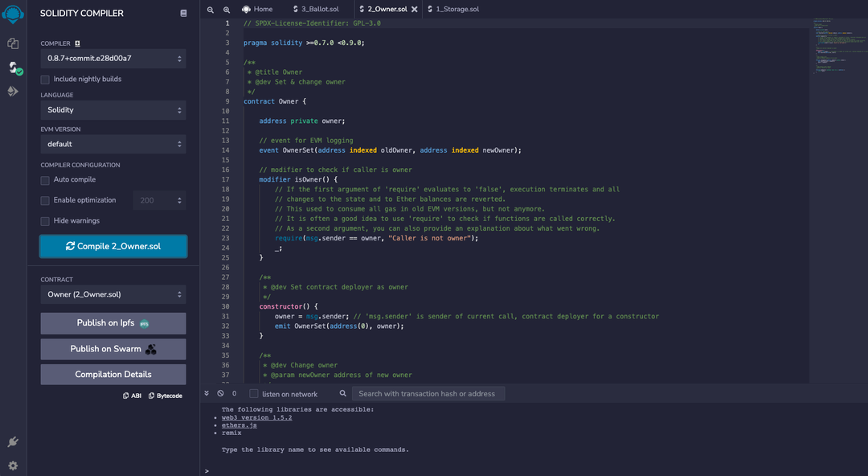Expand the EVM version dropdown
Image resolution: width=868 pixels, height=476 pixels.
pos(113,144)
